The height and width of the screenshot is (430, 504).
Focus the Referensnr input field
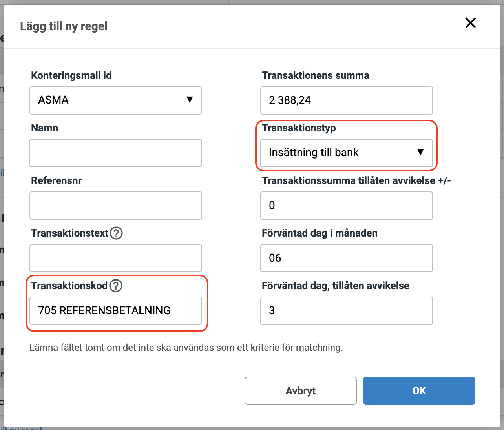[x=116, y=206]
